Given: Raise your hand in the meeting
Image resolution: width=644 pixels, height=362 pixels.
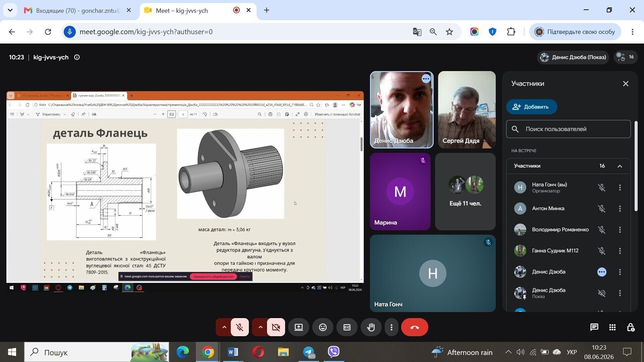Looking at the screenshot, I should [x=371, y=327].
